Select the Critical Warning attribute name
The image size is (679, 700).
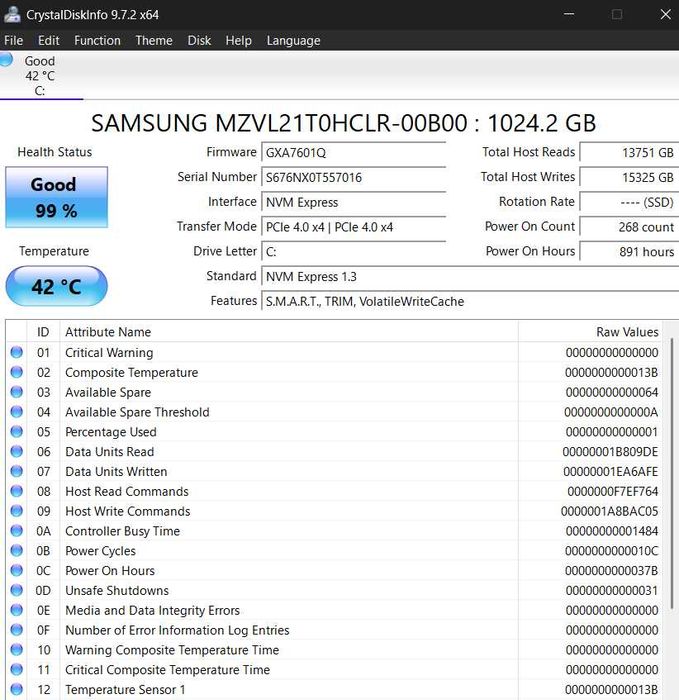(x=109, y=353)
